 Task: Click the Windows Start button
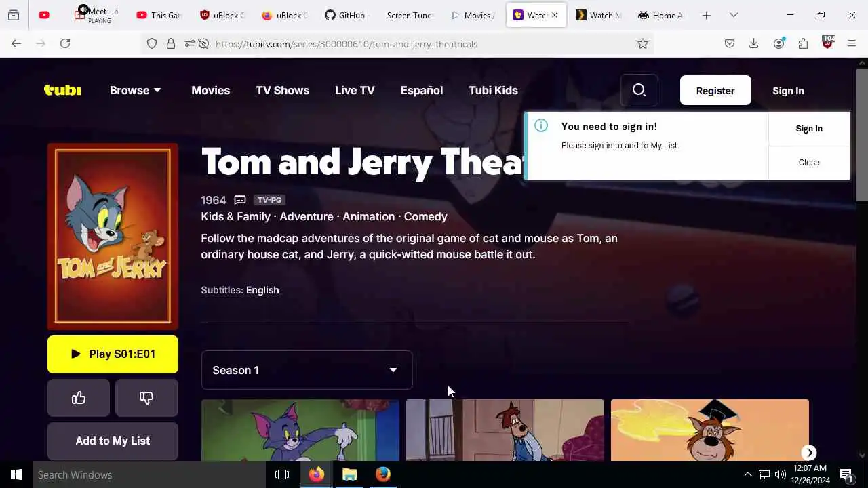(x=16, y=474)
